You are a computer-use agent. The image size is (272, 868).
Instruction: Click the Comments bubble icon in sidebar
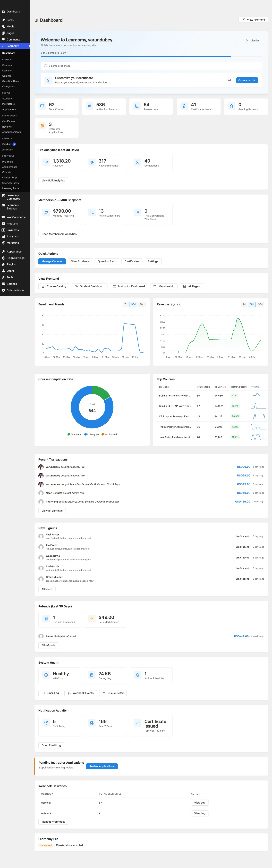3,39
